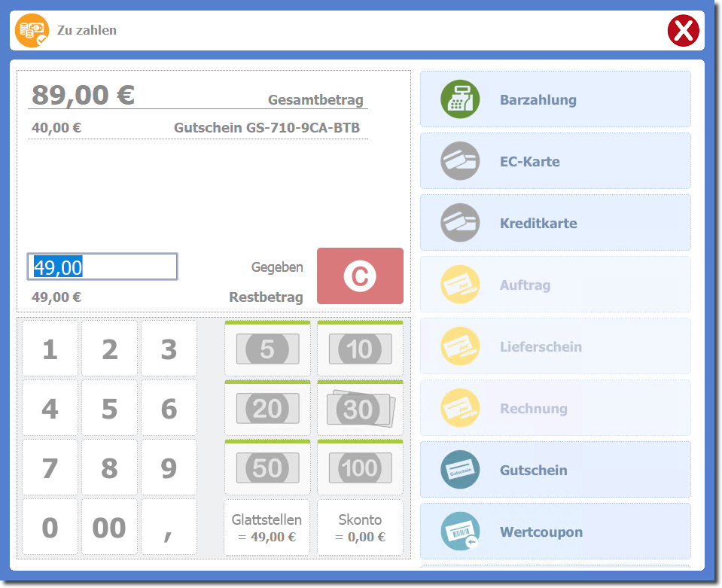
Task: Select Barzahlung cash register icon
Action: pos(460,99)
